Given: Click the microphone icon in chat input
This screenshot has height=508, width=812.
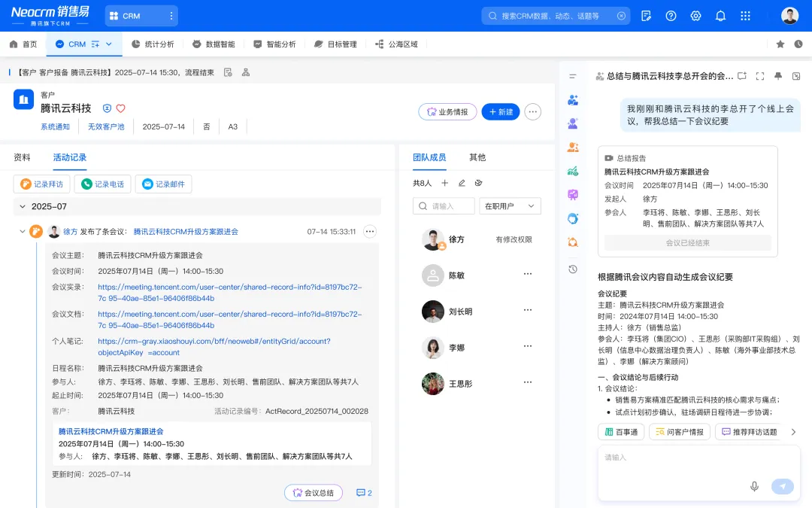Looking at the screenshot, I should pos(754,486).
